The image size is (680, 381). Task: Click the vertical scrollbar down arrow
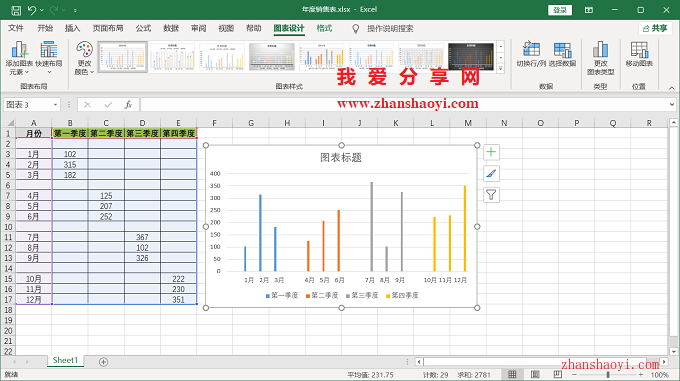pos(673,352)
